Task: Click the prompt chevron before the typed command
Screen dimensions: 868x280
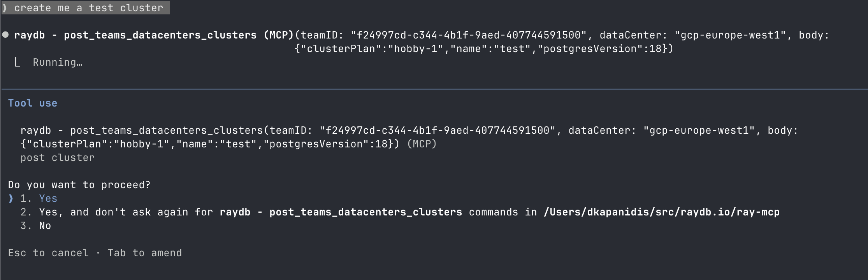Action: point(5,8)
